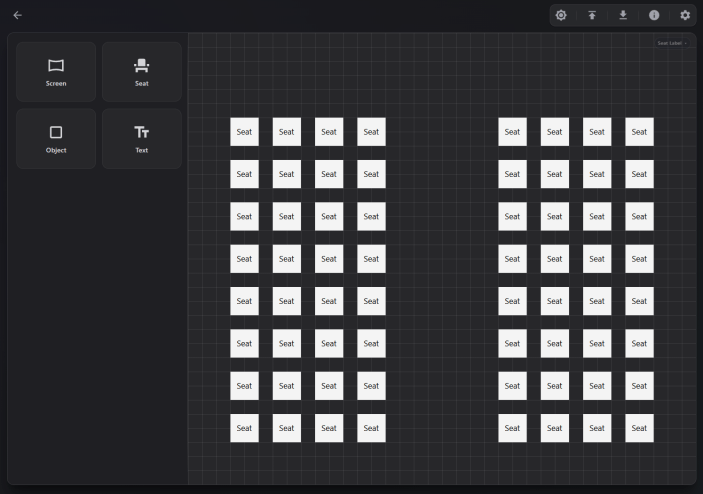Select the Text tool
703x494 pixels.
[x=142, y=138]
